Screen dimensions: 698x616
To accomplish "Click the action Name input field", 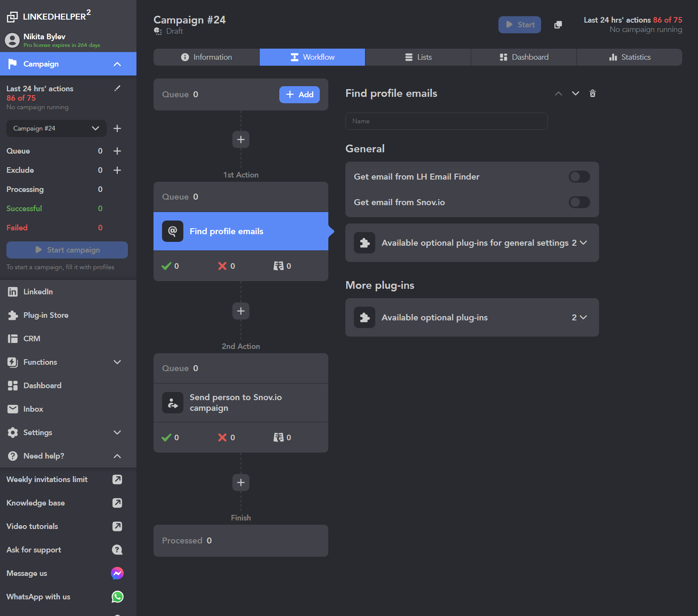I will (446, 121).
